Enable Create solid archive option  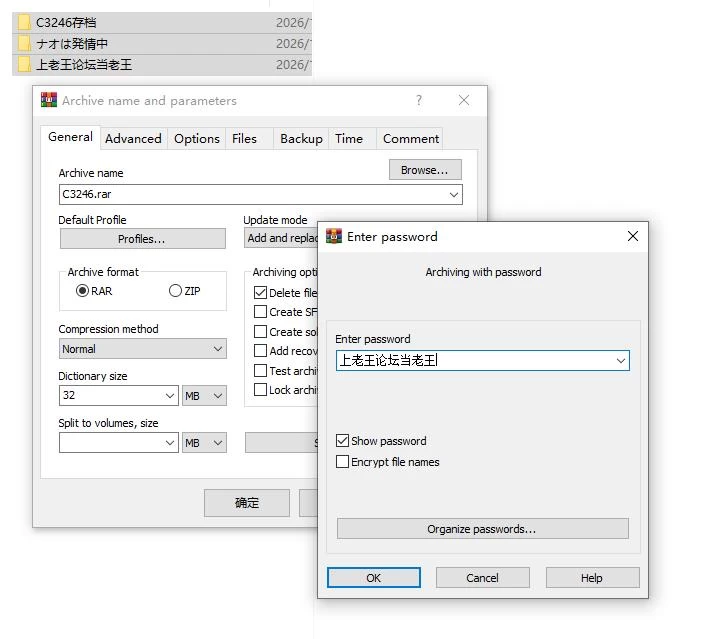[260, 332]
